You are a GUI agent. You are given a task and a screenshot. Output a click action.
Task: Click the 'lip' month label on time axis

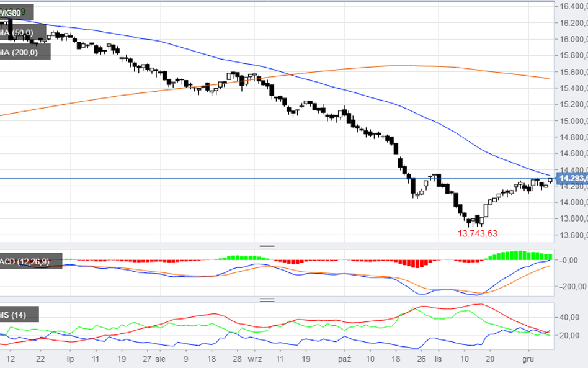click(70, 359)
